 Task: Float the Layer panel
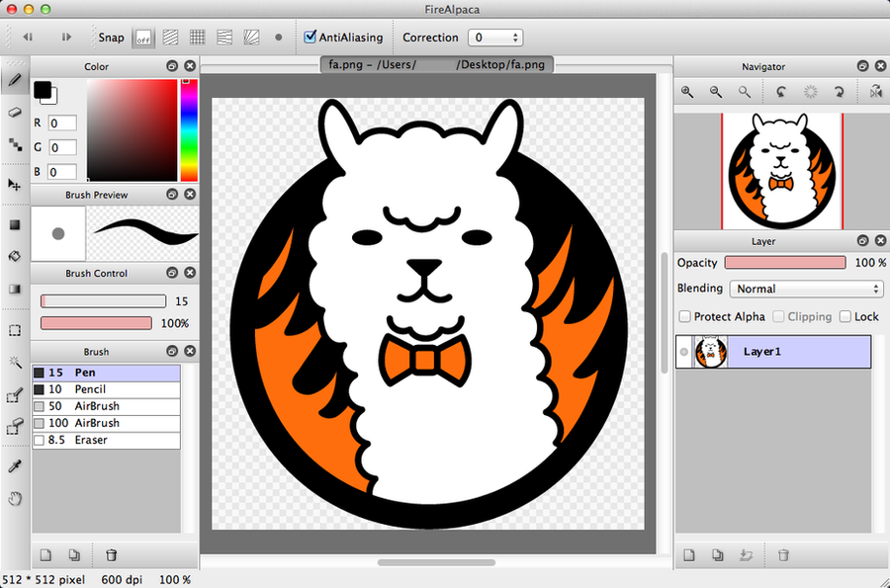click(862, 241)
